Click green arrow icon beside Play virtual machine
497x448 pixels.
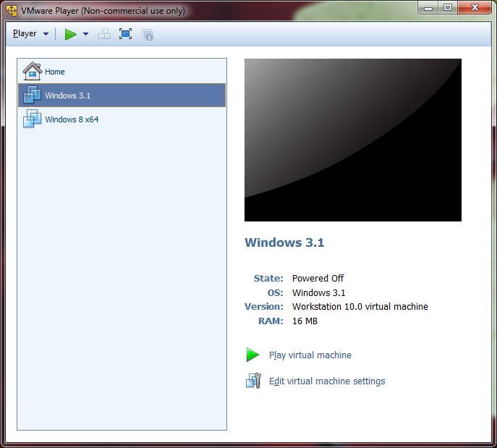[252, 355]
